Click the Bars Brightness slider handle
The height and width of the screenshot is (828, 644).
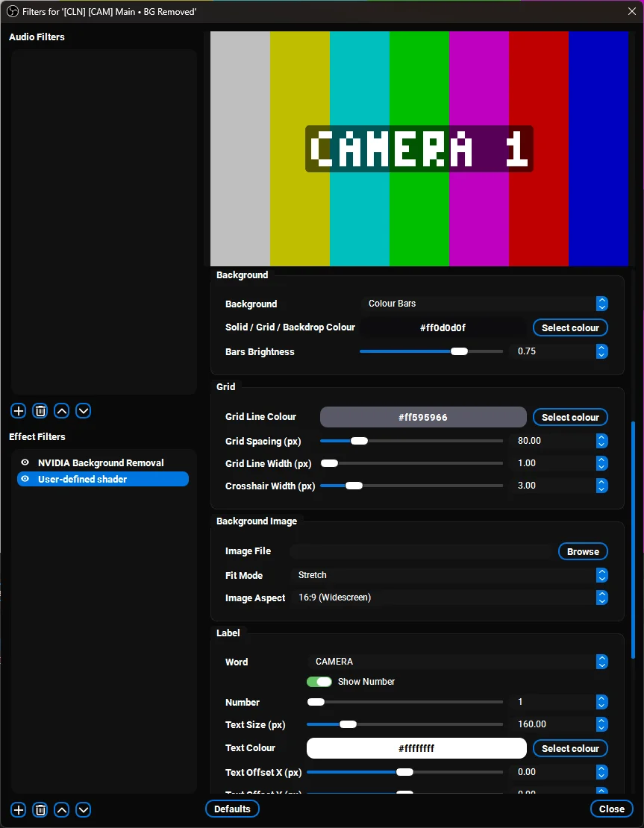[x=459, y=351]
